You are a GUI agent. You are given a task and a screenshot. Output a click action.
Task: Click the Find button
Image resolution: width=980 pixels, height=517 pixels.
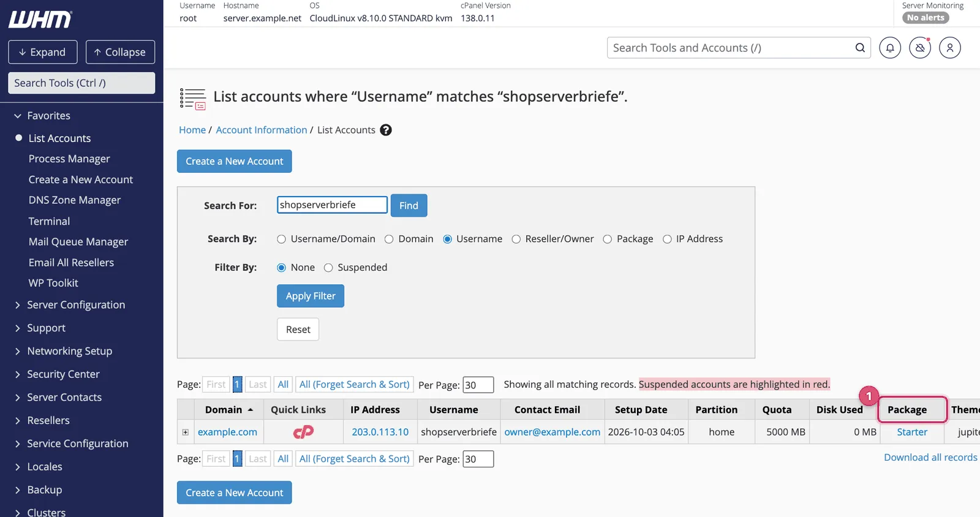point(409,206)
